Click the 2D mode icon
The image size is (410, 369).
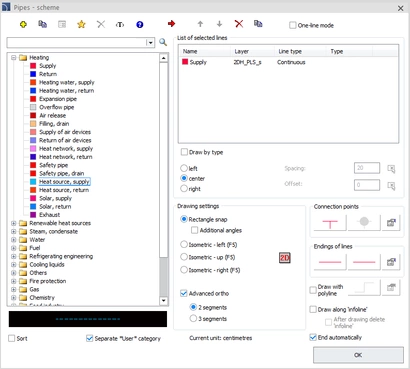point(285,258)
